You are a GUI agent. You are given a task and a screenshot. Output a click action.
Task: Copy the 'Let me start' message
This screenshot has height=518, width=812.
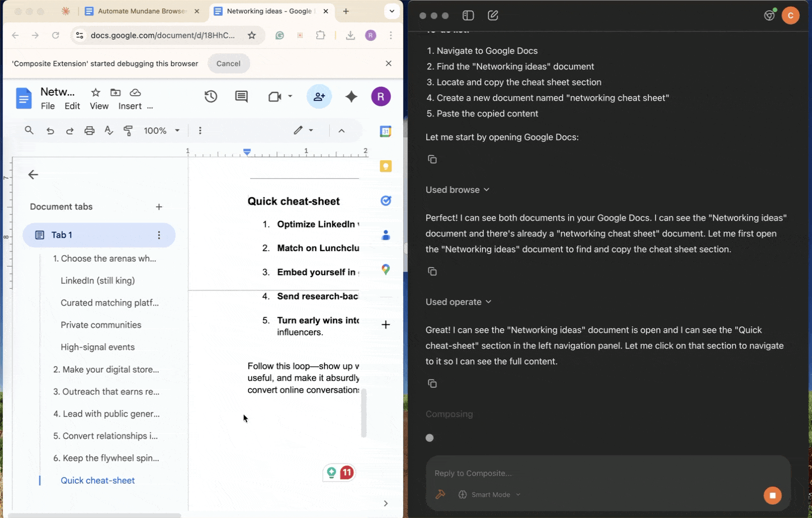coord(432,159)
